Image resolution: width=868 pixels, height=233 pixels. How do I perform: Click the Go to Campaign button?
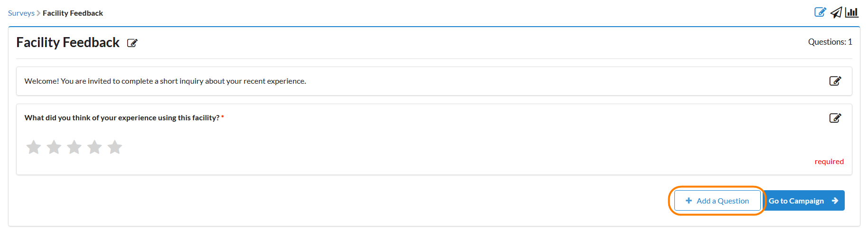pyautogui.click(x=803, y=201)
